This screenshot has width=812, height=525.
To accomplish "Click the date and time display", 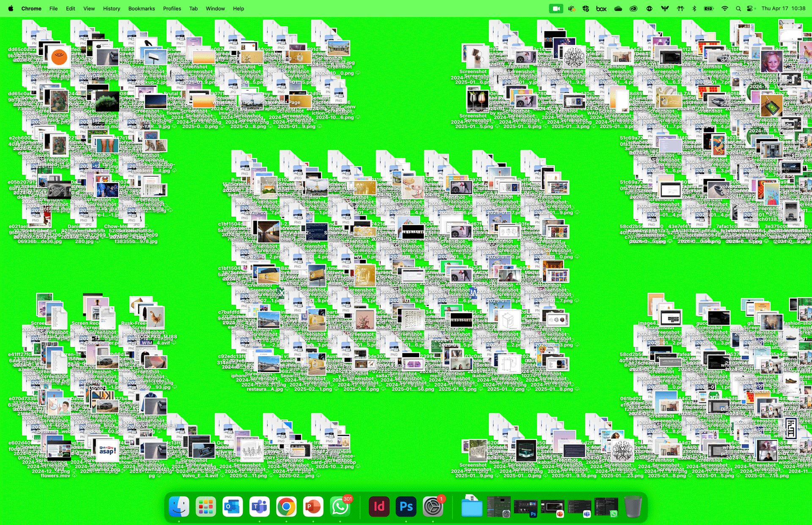I will [x=783, y=8].
